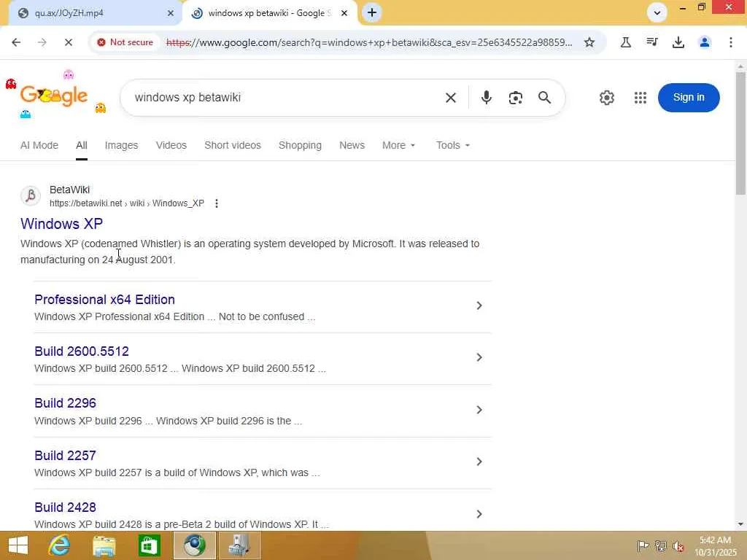Switch to Images results
This screenshot has width=747, height=560.
[x=122, y=145]
